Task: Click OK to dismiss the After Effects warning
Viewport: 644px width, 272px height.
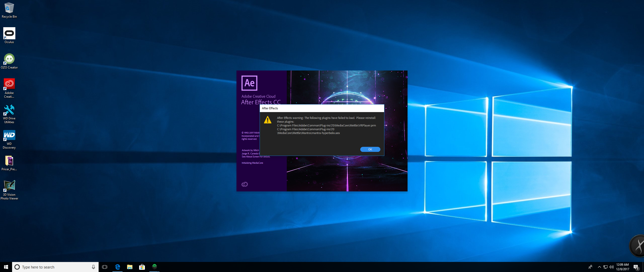Action: (x=369, y=149)
